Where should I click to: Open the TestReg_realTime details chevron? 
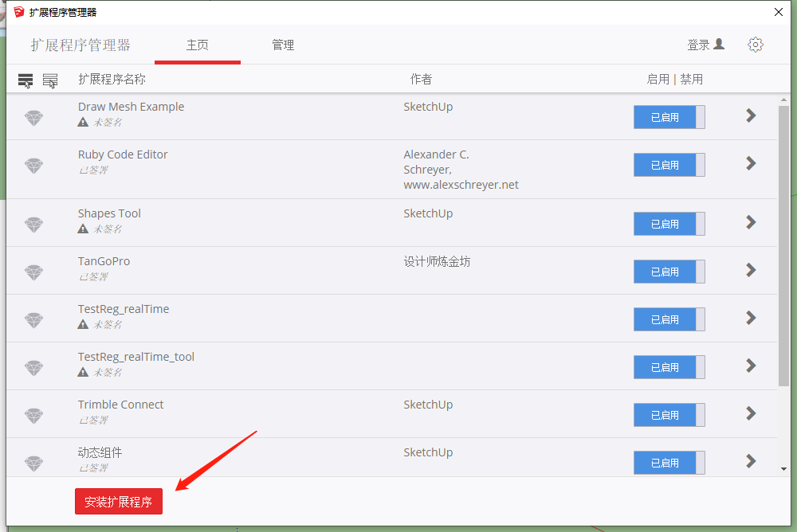click(x=751, y=318)
